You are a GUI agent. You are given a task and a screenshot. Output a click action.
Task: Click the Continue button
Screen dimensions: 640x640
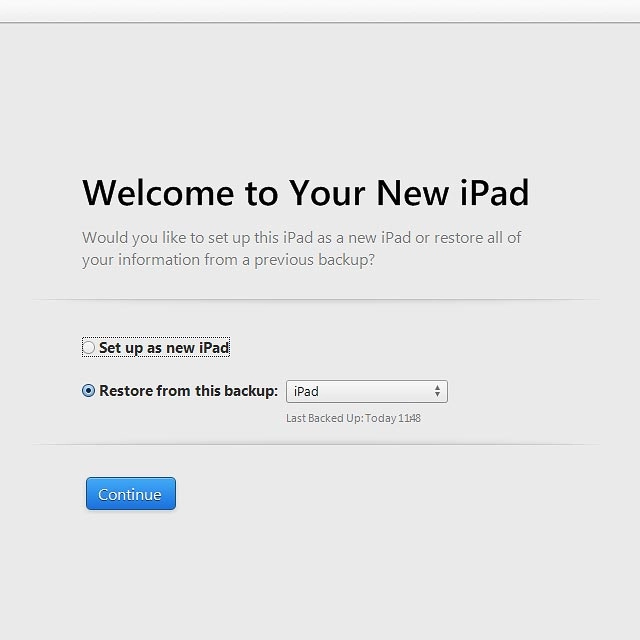pyautogui.click(x=131, y=494)
